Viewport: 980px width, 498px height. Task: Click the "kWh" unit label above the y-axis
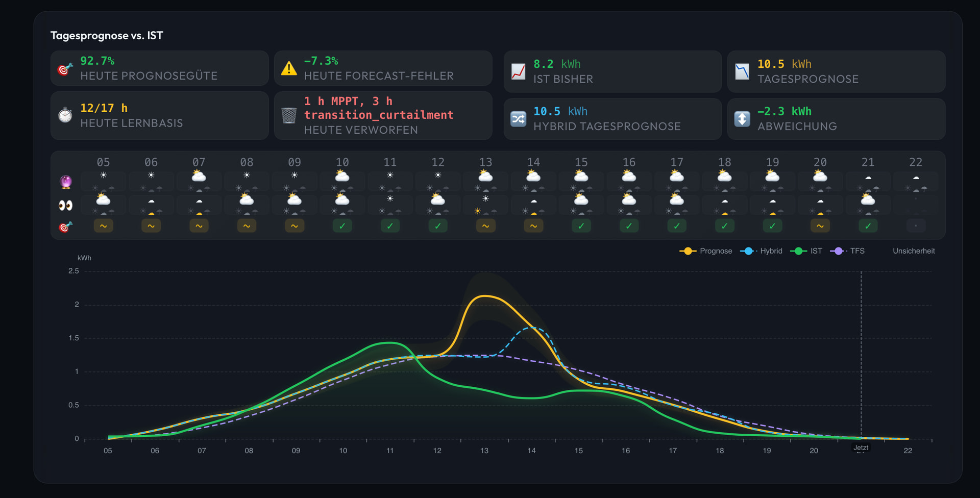(x=84, y=258)
